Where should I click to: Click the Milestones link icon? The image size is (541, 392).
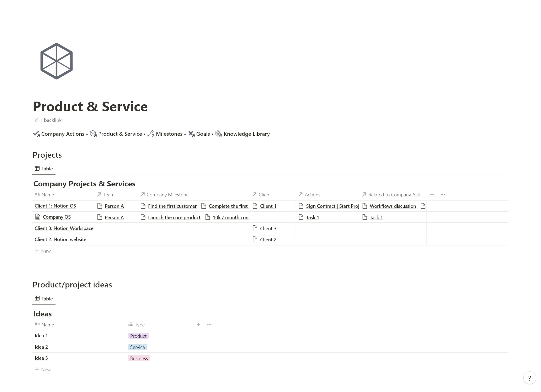pos(151,134)
